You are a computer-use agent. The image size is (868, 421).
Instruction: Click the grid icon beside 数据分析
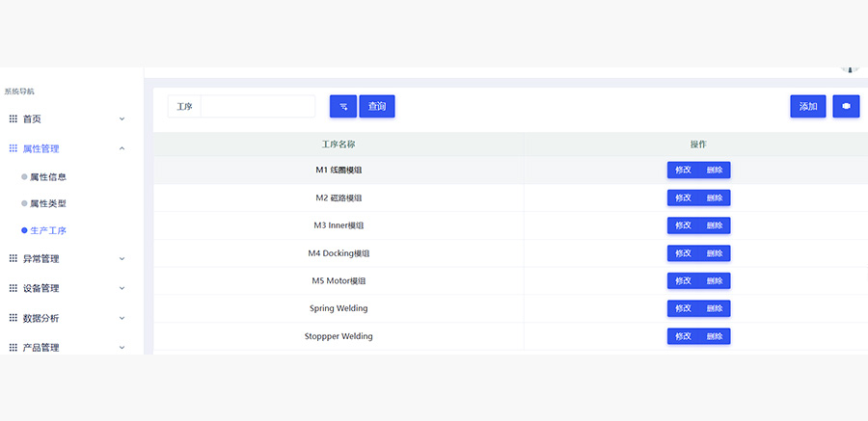[14, 317]
